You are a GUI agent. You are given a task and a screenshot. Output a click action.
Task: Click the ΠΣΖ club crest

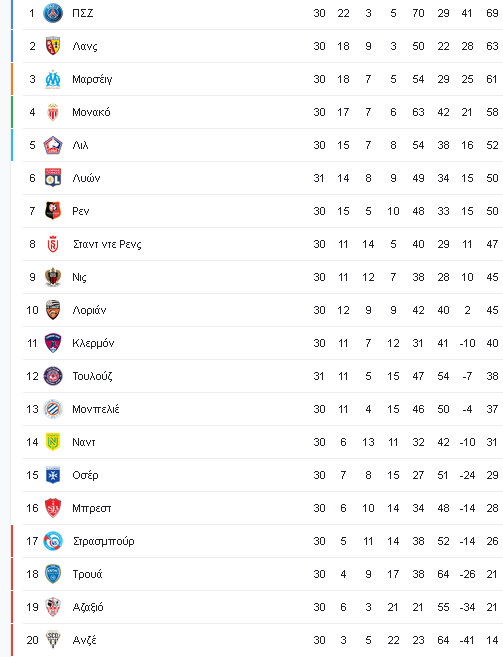coord(53,13)
